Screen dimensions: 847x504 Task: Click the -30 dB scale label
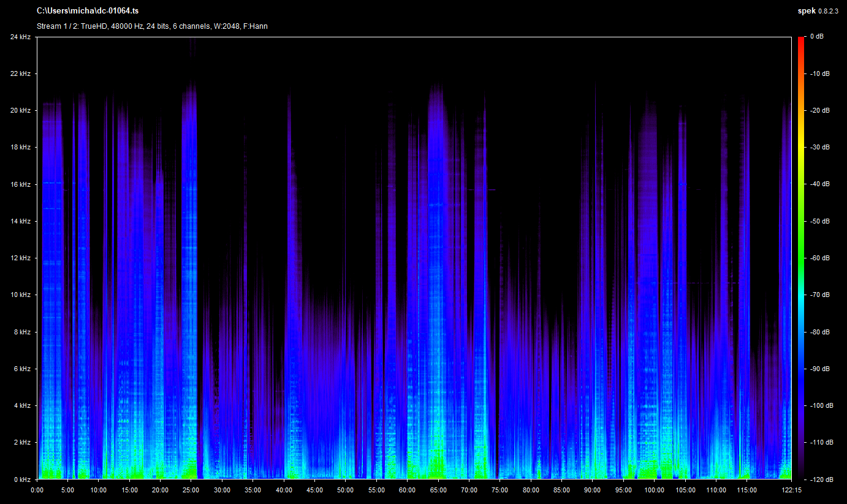click(x=819, y=148)
